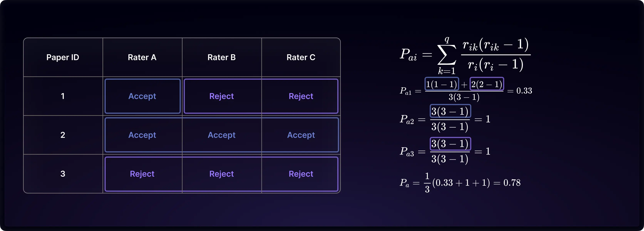Click the boxed 2(2 − 1) term
The image size is (644, 231).
pyautogui.click(x=487, y=84)
